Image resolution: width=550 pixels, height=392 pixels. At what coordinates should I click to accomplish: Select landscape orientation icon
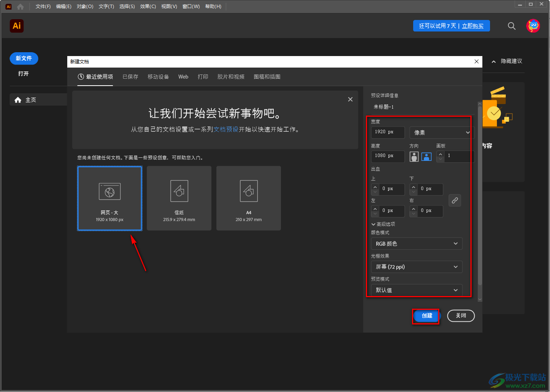(426, 156)
